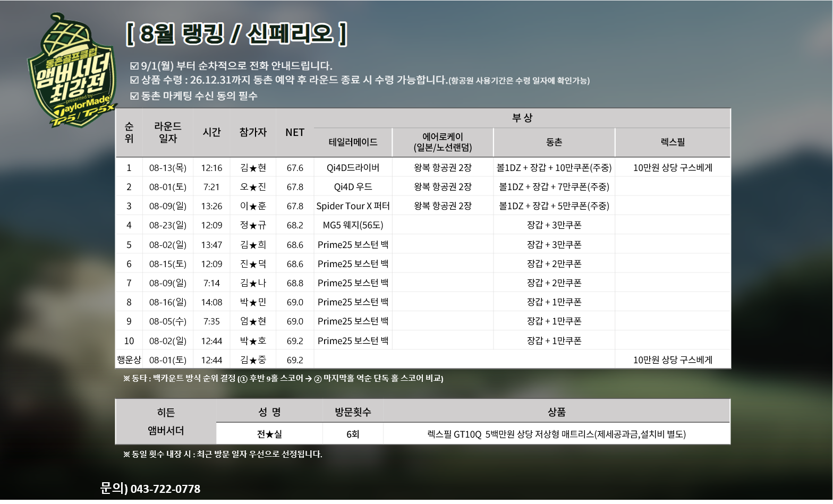Click the 렉스필 GT10Q mattress prize text
This screenshot has height=504, width=833.
[556, 434]
